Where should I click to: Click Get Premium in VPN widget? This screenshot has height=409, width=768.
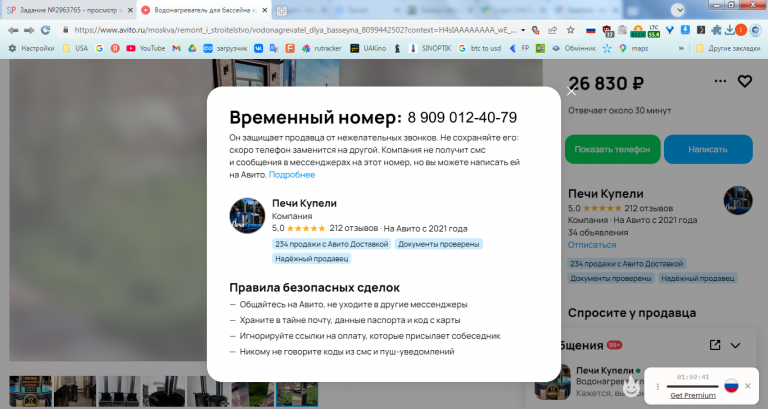pos(693,396)
